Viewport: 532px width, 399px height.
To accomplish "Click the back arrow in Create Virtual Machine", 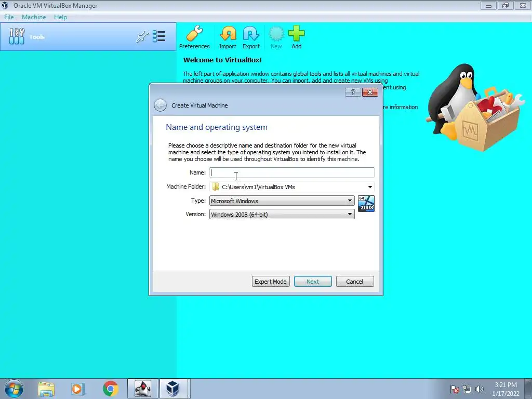I will pyautogui.click(x=160, y=105).
